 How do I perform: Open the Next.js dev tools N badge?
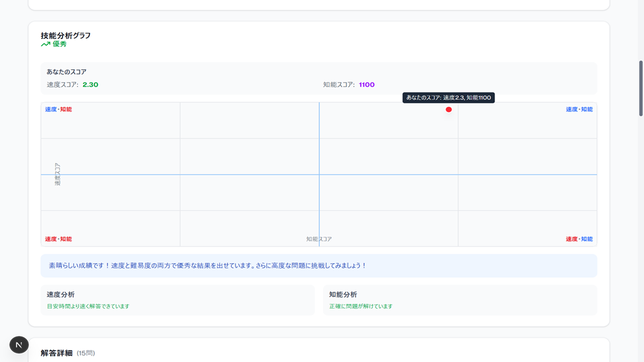[19, 345]
